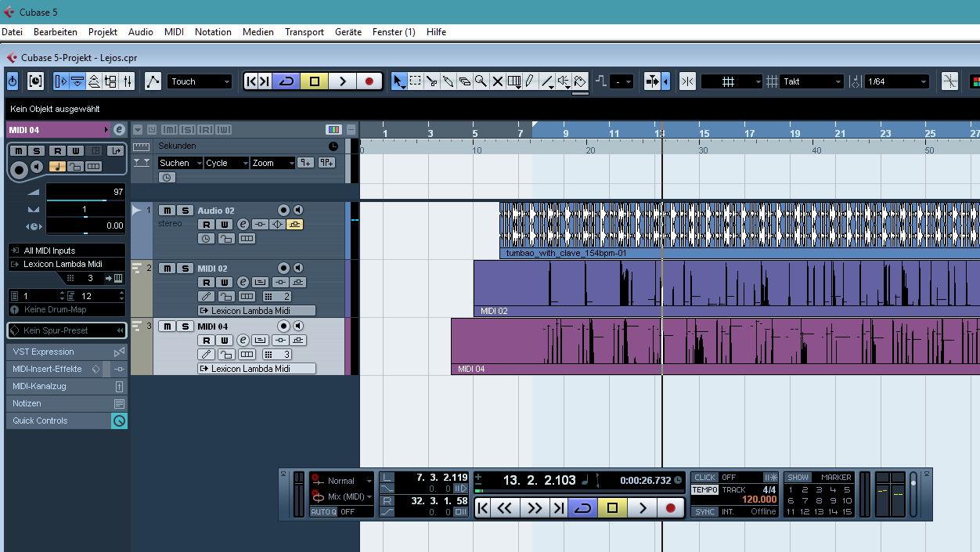Open the MIDI menu in menu bar
The image size is (980, 552).
coord(174,32)
